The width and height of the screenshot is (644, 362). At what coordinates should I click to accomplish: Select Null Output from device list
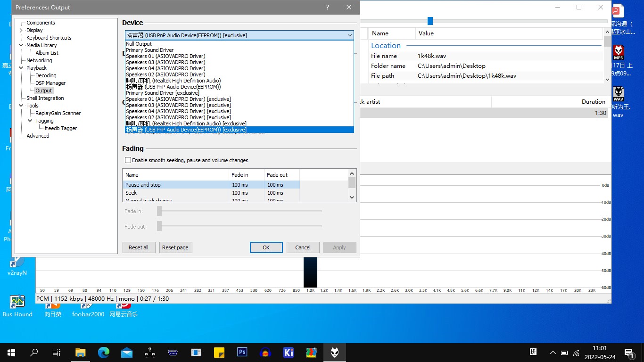tap(139, 44)
